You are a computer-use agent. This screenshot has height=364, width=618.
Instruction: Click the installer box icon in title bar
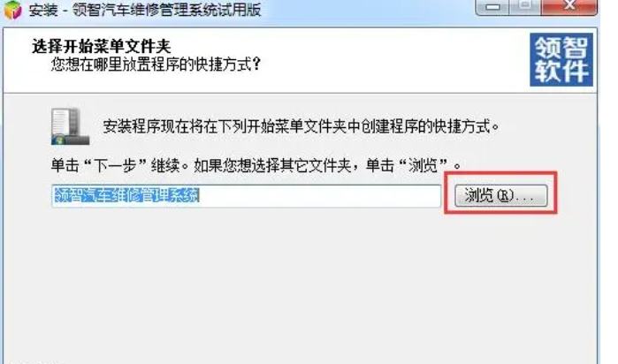coord(12,10)
